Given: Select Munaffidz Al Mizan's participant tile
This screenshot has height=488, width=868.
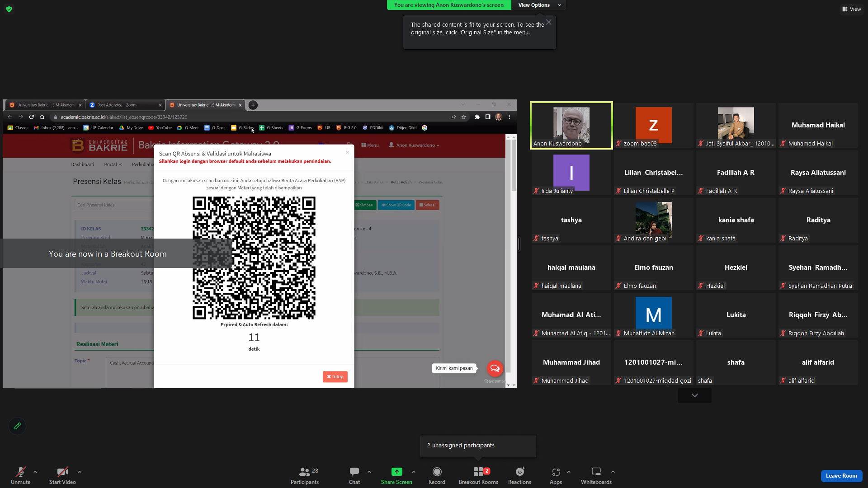Looking at the screenshot, I should 653,315.
